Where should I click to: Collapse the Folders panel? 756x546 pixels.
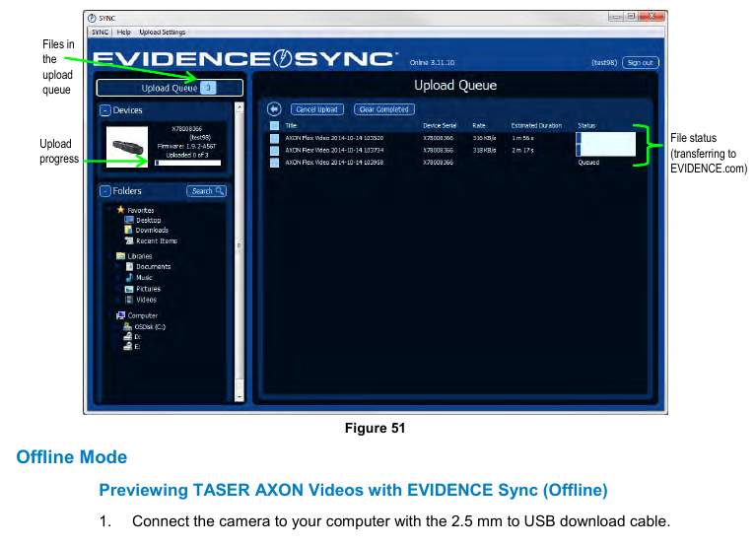[x=105, y=191]
